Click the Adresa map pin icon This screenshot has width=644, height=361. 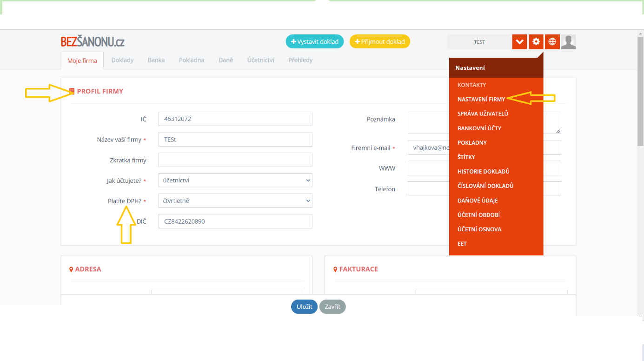[71, 269]
